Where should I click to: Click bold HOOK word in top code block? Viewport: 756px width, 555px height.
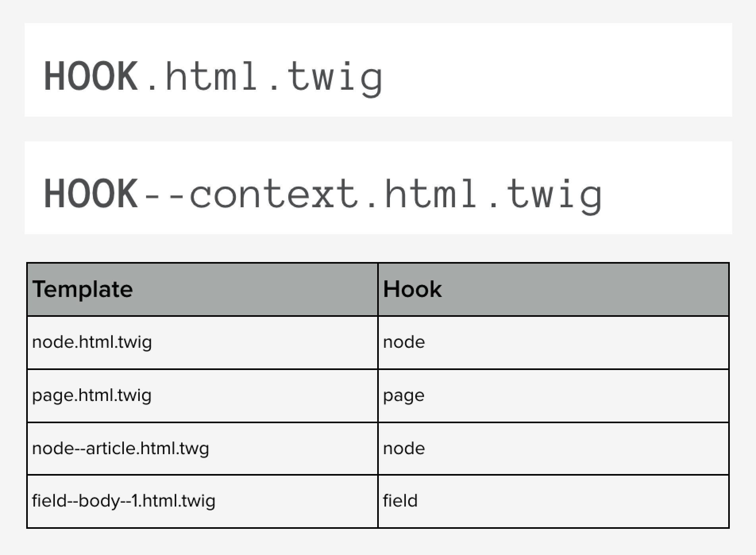(91, 76)
